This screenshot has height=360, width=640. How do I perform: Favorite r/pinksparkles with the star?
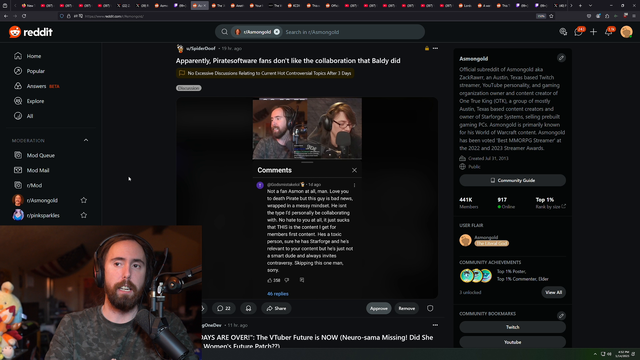[84, 215]
